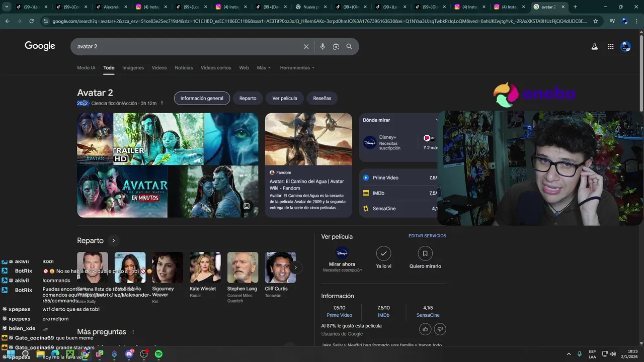This screenshot has height=362, width=644.
Task: Go forward in browser history
Action: (x=19, y=21)
